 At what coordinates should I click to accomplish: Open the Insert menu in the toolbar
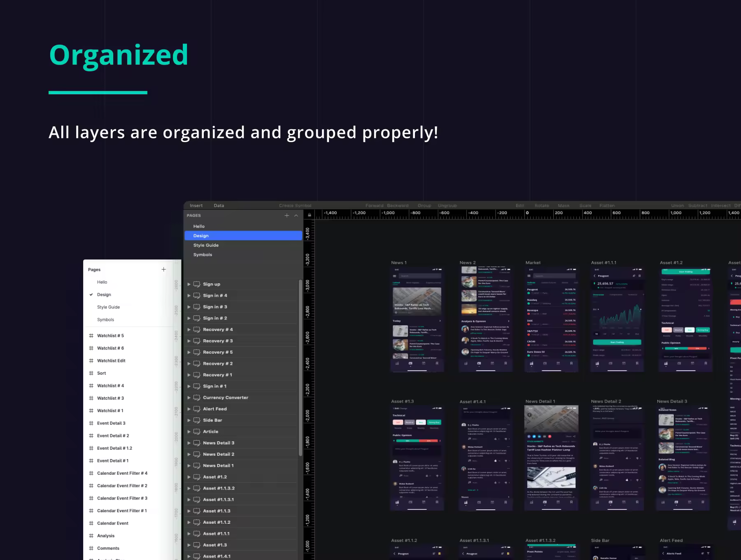(x=196, y=205)
